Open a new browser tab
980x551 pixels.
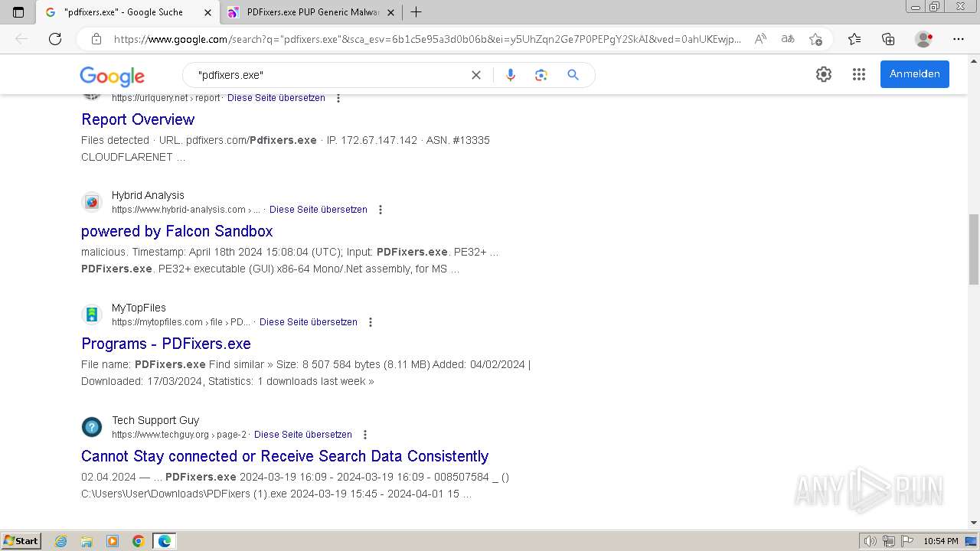(416, 11)
